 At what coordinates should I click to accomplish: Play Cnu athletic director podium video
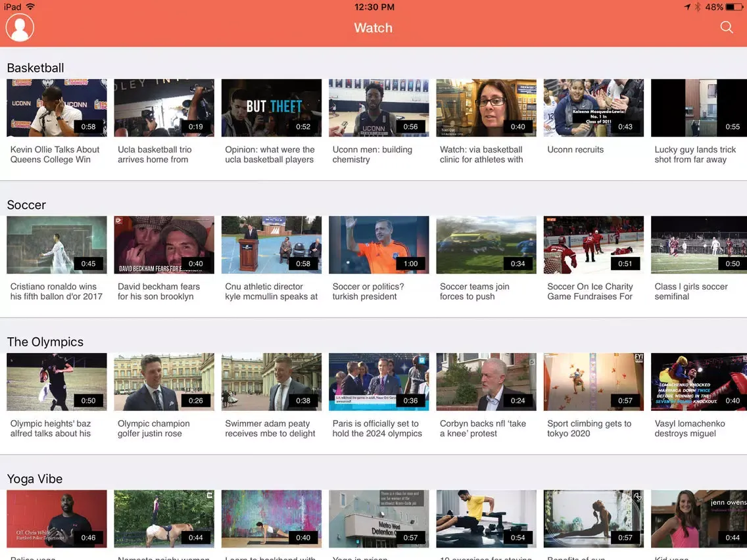pyautogui.click(x=272, y=245)
